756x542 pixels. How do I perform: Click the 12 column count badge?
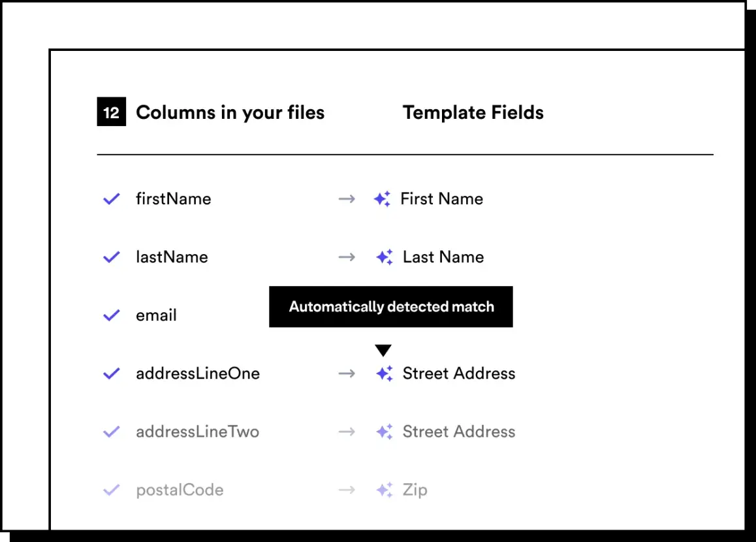tap(112, 113)
